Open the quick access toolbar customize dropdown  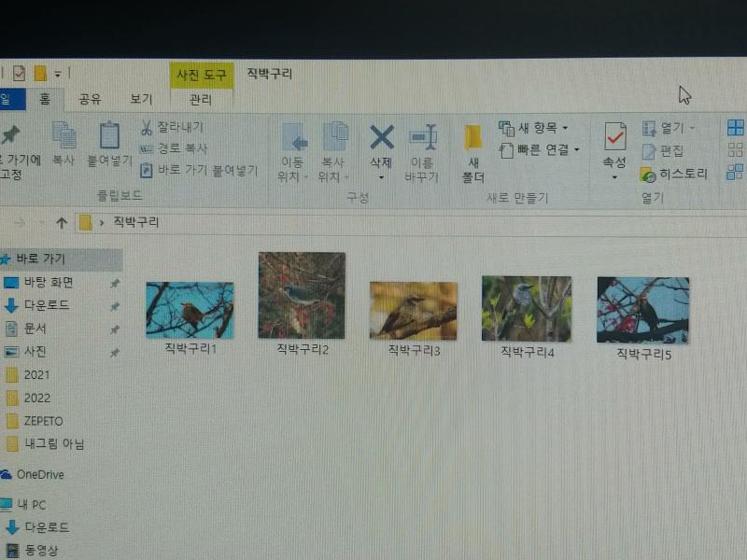tap(58, 74)
